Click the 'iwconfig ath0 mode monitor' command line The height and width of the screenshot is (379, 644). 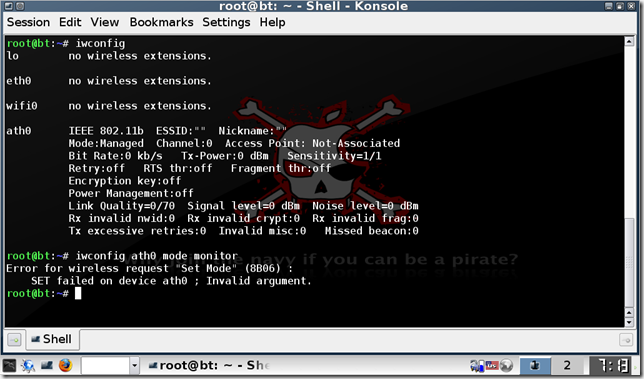(156, 256)
